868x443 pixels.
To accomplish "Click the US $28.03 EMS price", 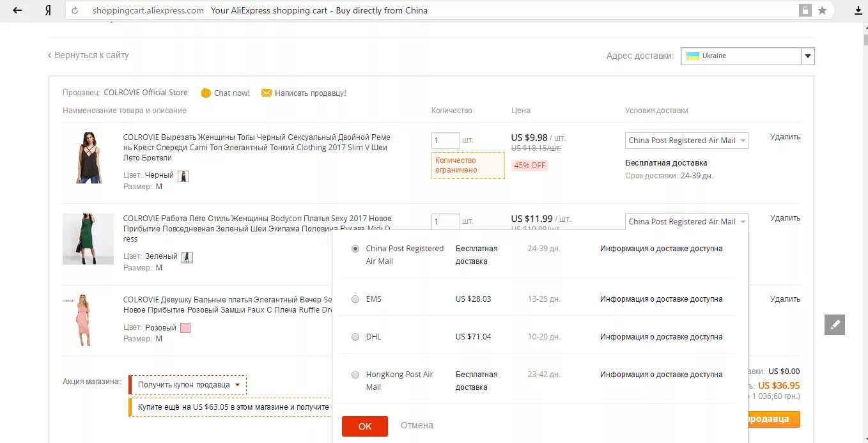I will point(474,299).
